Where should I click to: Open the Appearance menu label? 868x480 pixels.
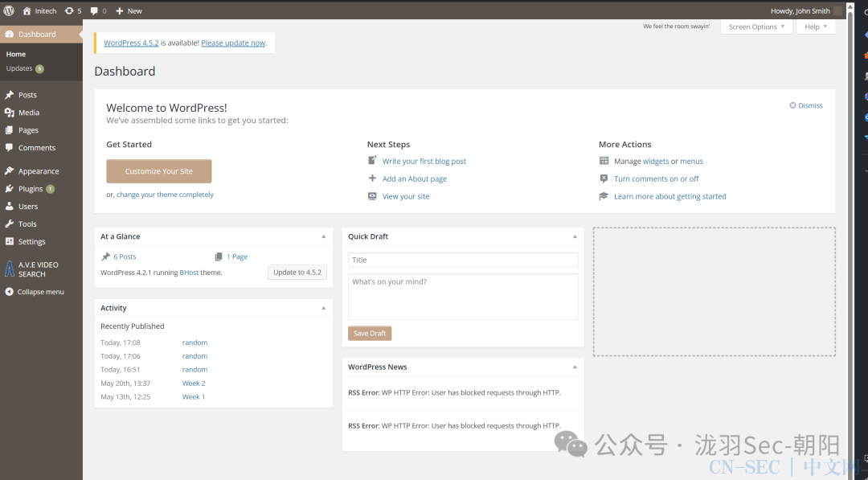coord(39,171)
